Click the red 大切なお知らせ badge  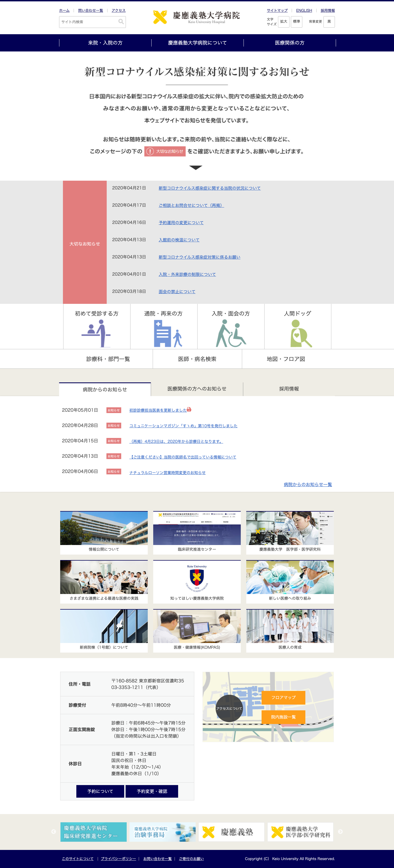165,151
